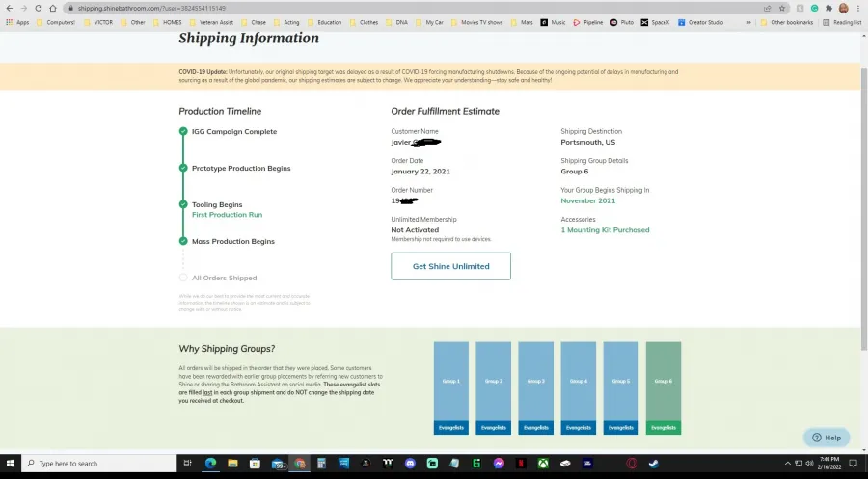Reload the shipping page
This screenshot has height=479, width=868.
(x=39, y=9)
